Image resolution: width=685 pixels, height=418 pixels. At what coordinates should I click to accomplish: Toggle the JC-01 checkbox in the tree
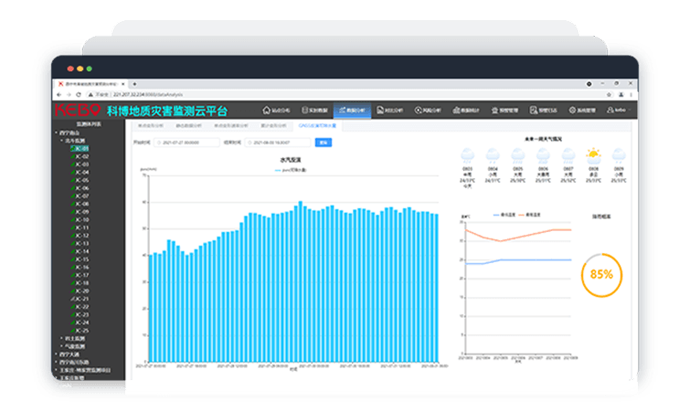(x=75, y=149)
